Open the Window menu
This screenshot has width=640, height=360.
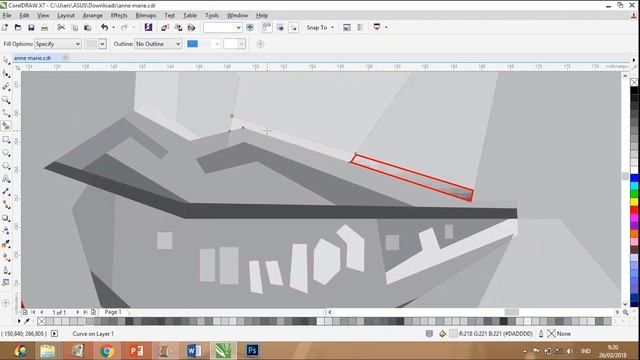coord(237,16)
